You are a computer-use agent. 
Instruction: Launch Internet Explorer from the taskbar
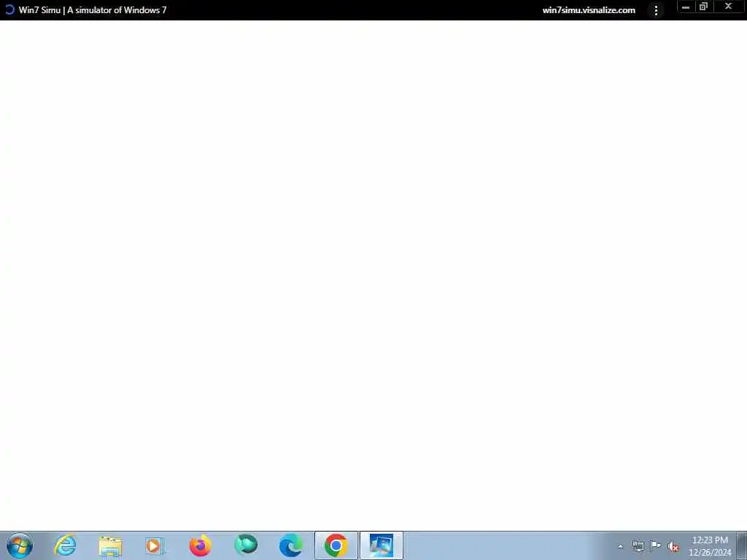pos(65,545)
